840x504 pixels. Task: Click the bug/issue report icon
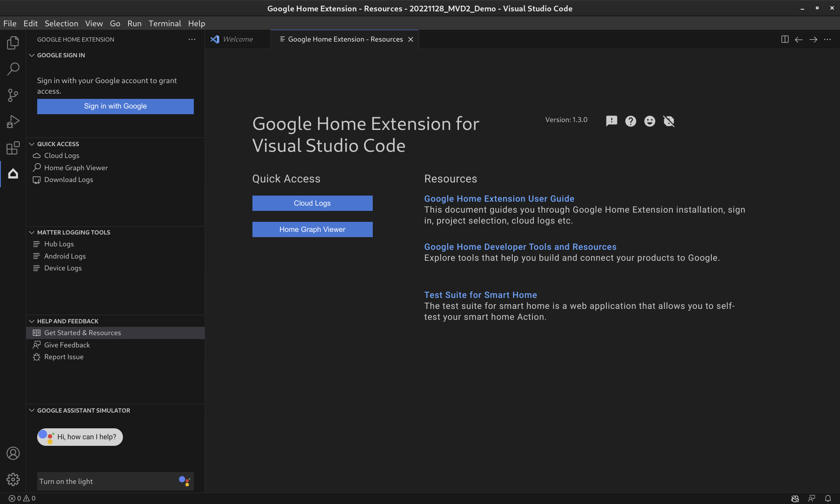[x=611, y=120]
